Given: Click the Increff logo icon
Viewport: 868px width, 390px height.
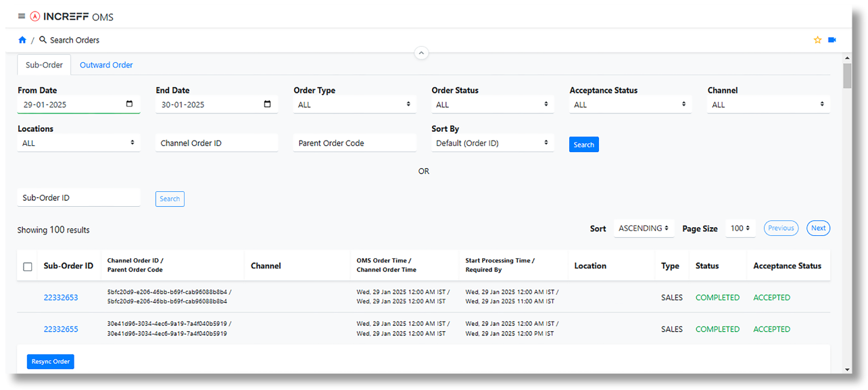Looking at the screenshot, I should pos(35,16).
